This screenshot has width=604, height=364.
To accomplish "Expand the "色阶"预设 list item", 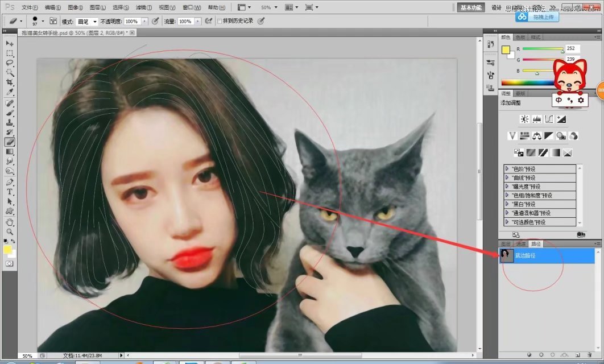I will (x=540, y=169).
